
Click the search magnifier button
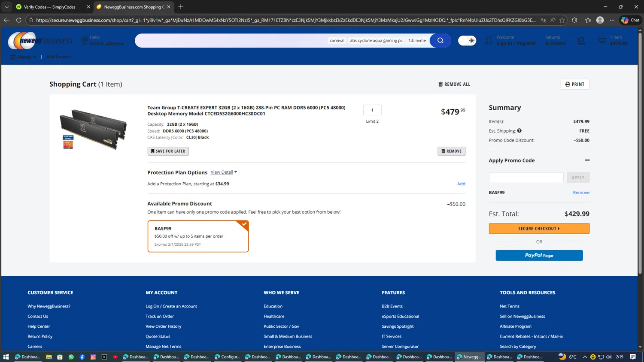[440, 40]
